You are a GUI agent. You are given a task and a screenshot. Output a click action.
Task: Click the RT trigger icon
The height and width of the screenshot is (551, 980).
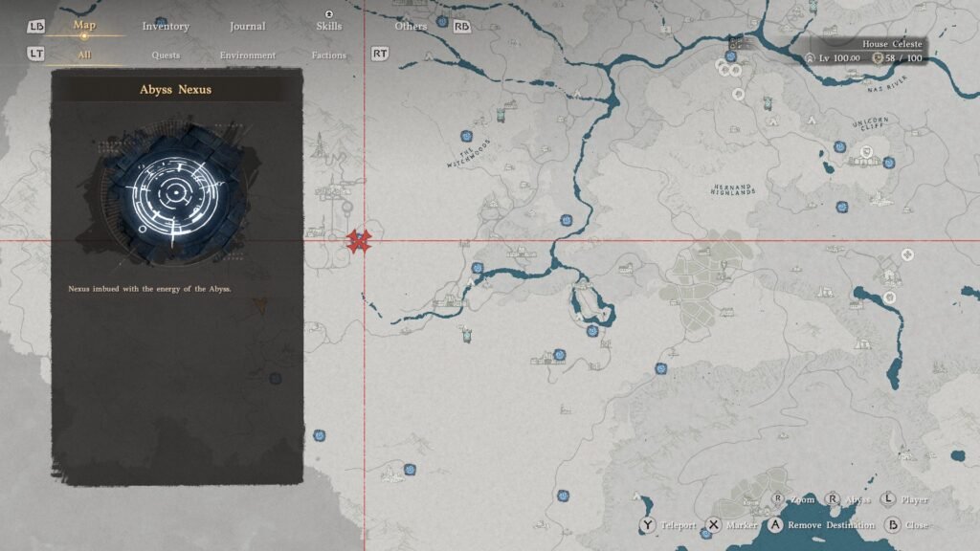pos(381,55)
